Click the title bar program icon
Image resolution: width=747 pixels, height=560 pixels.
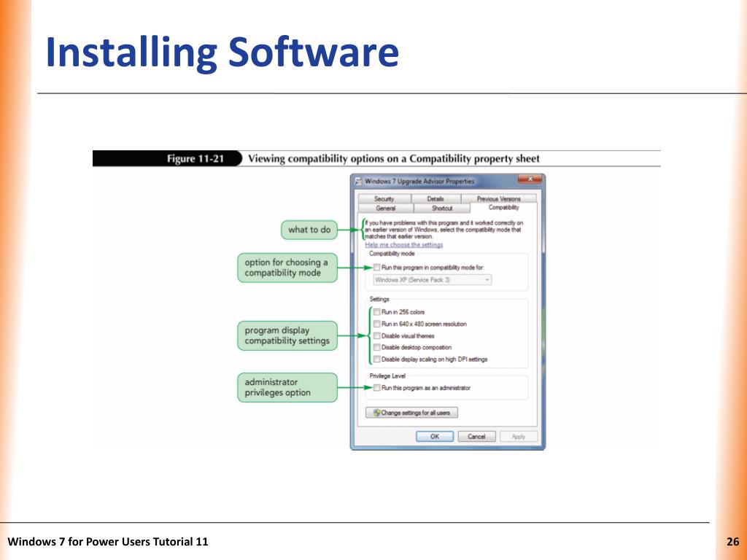click(x=359, y=182)
